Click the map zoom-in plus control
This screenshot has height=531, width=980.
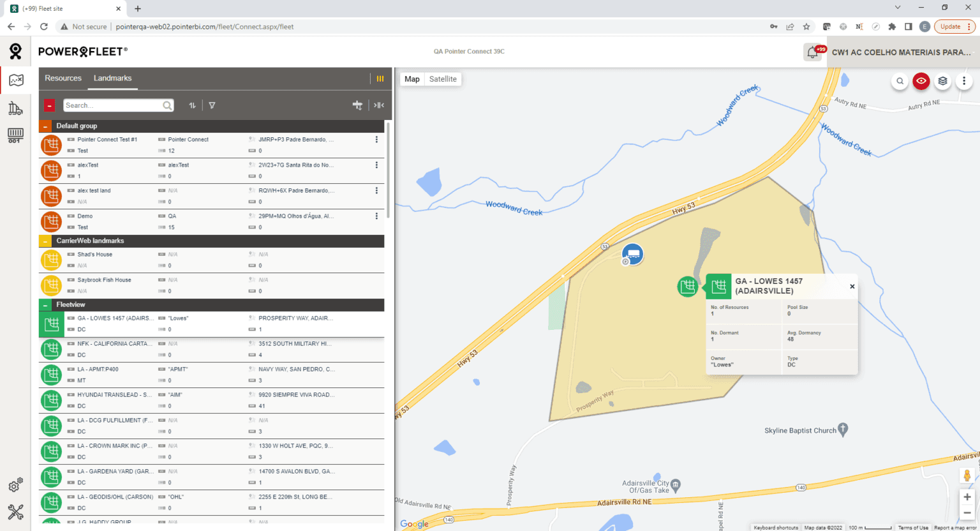tap(967, 497)
